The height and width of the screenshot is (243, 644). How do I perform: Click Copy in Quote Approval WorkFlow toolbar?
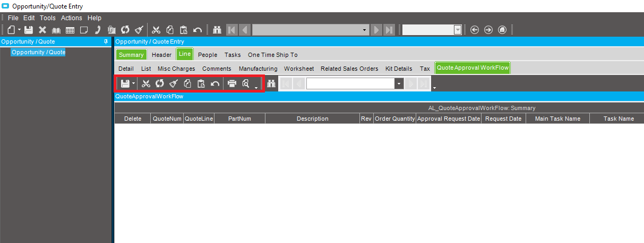coord(187,83)
